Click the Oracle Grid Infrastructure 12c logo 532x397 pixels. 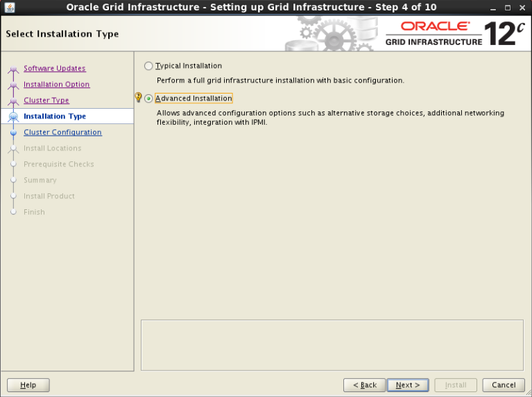[455, 33]
